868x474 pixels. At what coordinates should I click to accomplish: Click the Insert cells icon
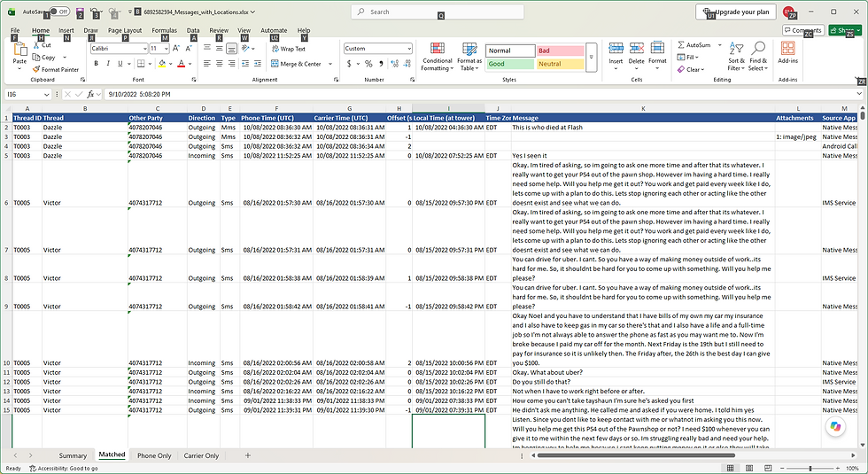click(x=616, y=48)
